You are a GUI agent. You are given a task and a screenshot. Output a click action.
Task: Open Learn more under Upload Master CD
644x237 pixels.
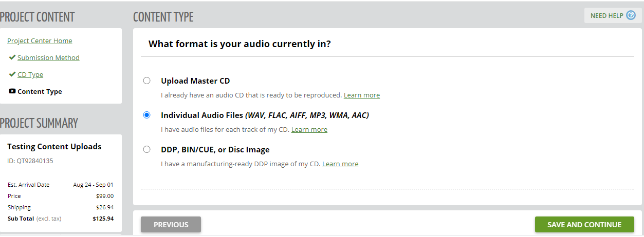pos(362,95)
